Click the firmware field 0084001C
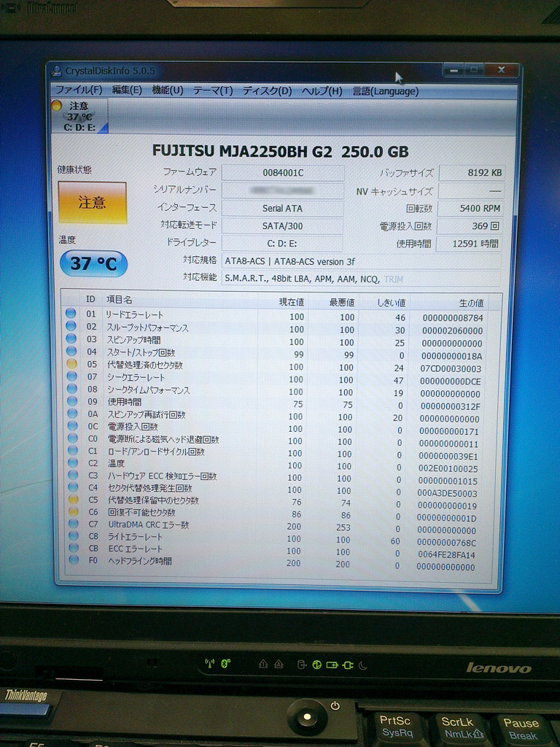This screenshot has width=560, height=747. click(283, 172)
